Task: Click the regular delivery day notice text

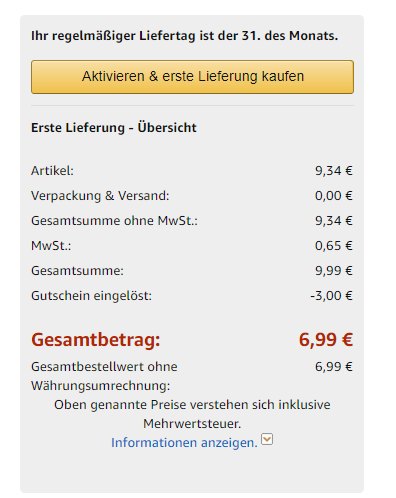Action: [x=185, y=36]
